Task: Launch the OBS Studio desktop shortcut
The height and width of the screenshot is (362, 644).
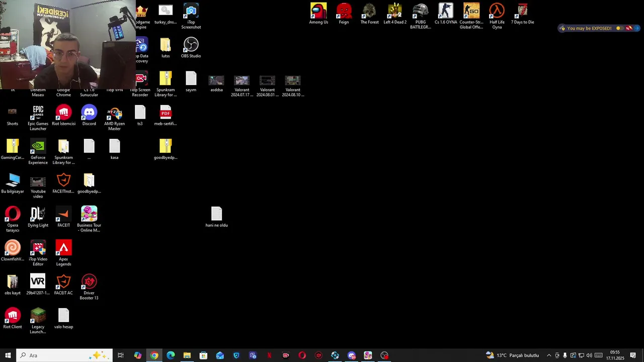Action: [x=191, y=47]
